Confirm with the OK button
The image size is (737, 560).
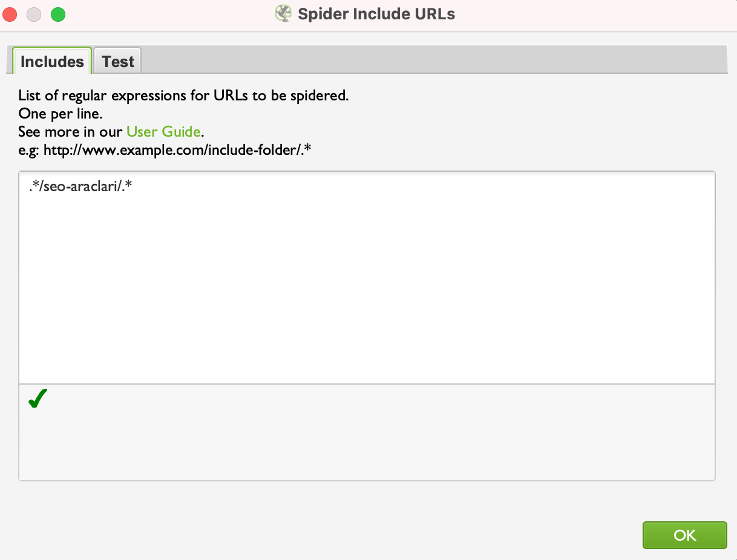click(x=684, y=535)
